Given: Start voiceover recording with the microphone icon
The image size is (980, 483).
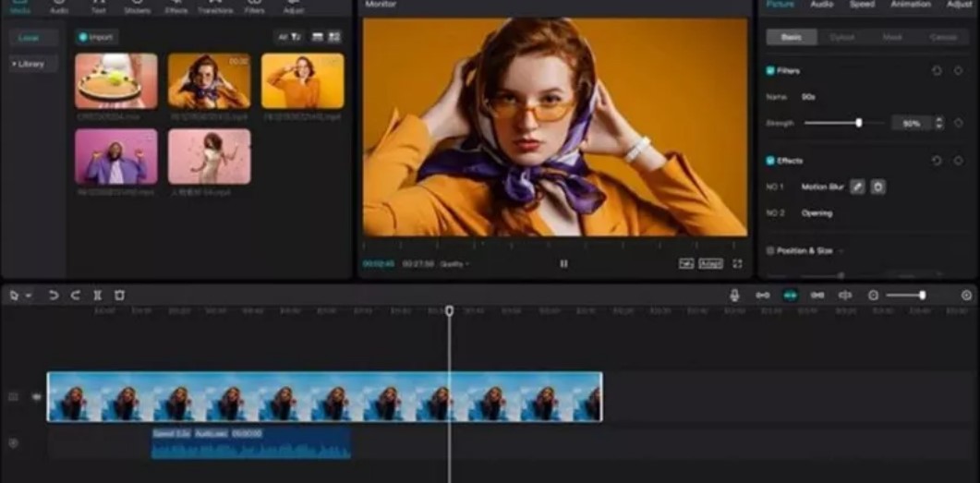Looking at the screenshot, I should pos(734,296).
